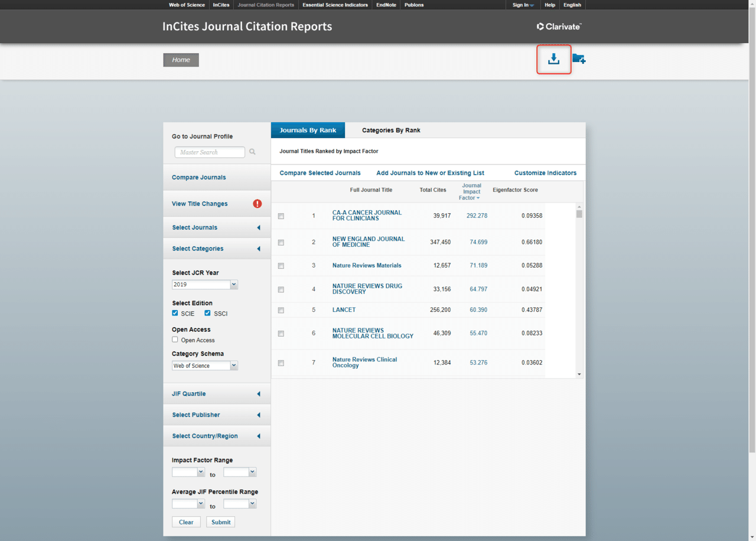Viewport: 756px width, 541px height.
Task: Open Publons in the top bar
Action: [x=414, y=5]
